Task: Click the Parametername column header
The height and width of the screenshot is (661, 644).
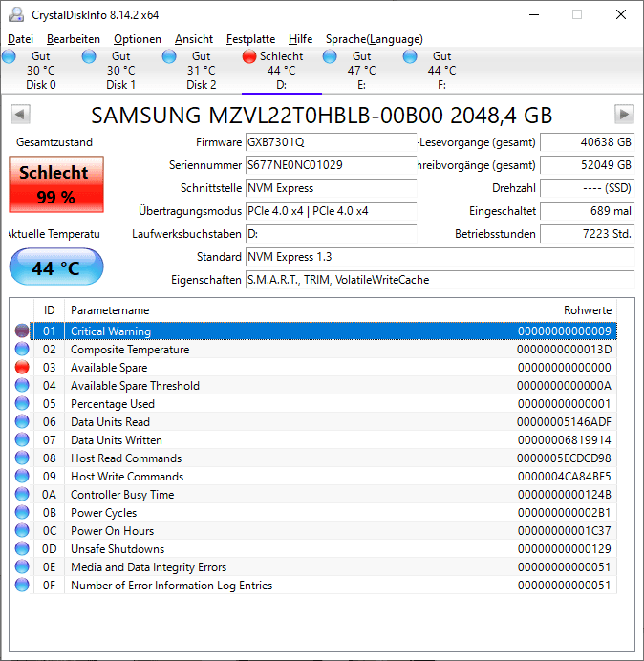Action: [x=273, y=310]
